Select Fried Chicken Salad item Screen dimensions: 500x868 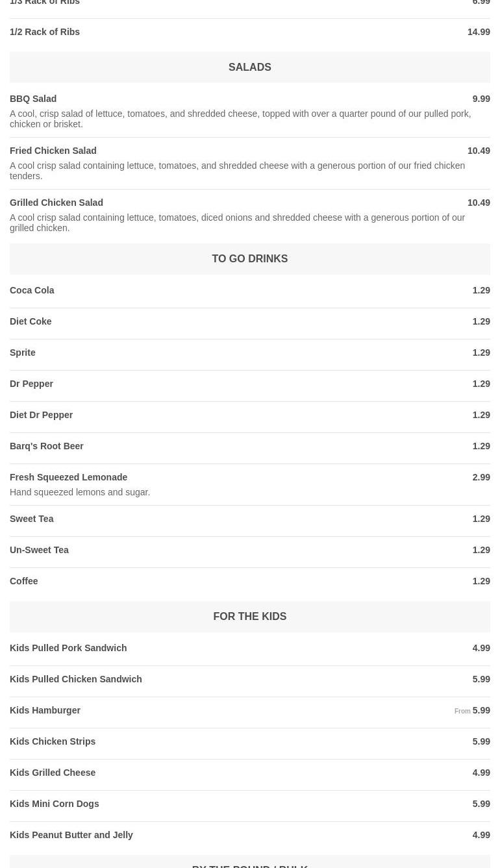[x=53, y=151]
